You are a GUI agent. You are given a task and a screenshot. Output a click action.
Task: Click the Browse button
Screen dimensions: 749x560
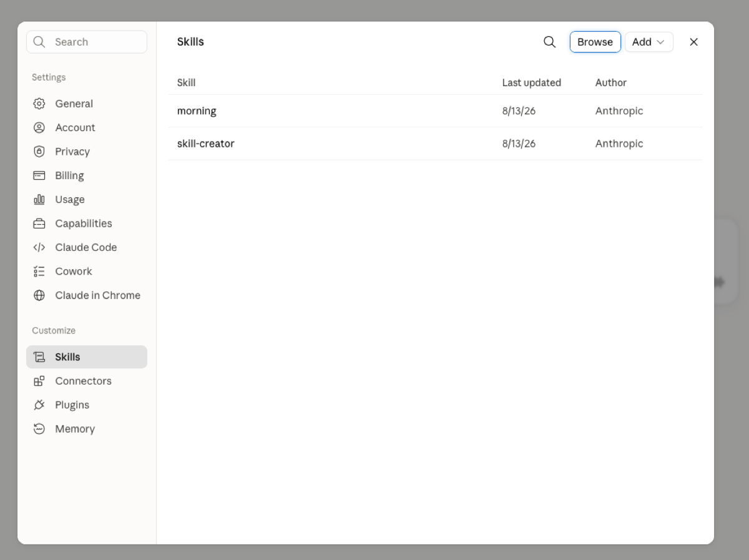pyautogui.click(x=595, y=42)
